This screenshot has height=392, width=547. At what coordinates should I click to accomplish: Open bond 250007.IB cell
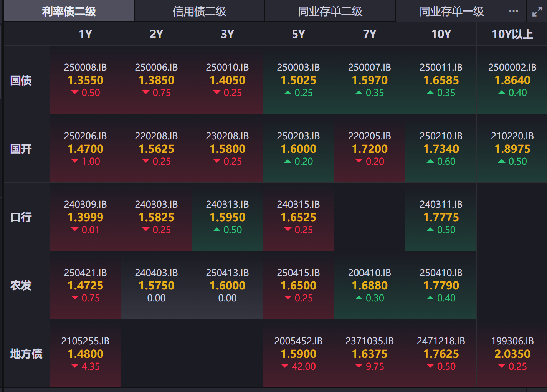[x=370, y=80]
